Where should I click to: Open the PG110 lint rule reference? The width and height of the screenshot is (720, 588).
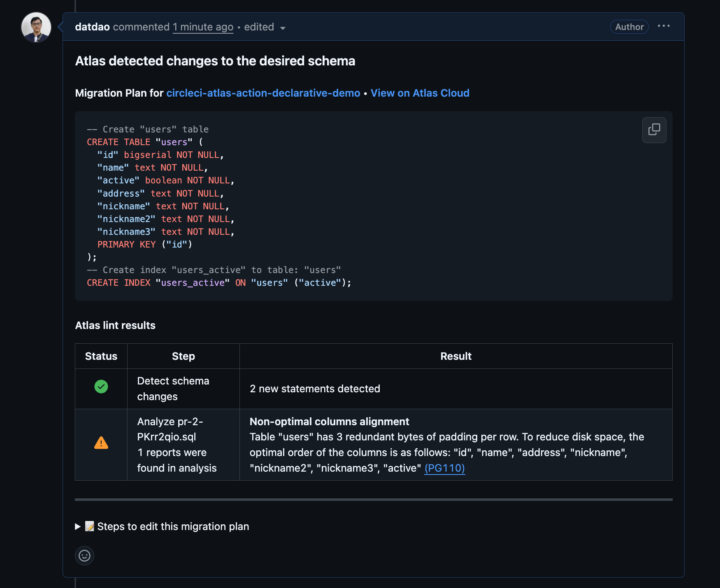[444, 468]
